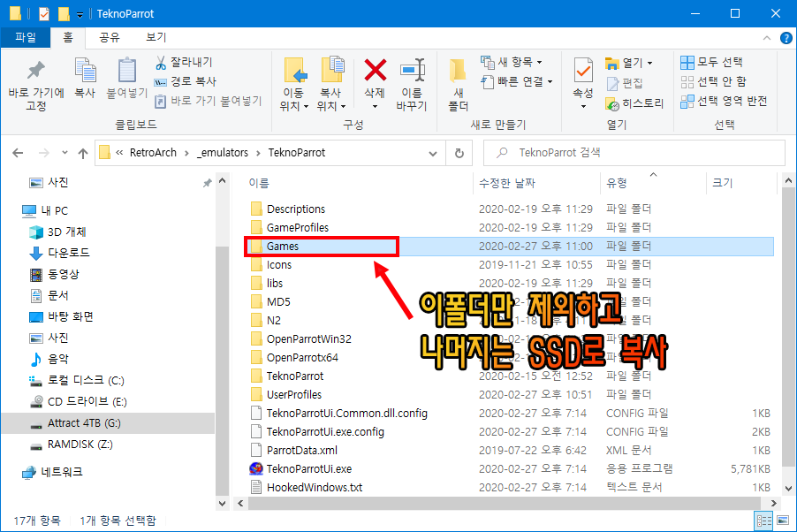This screenshot has width=797, height=532.
Task: Switch to the 보기 view tab
Action: (156, 38)
